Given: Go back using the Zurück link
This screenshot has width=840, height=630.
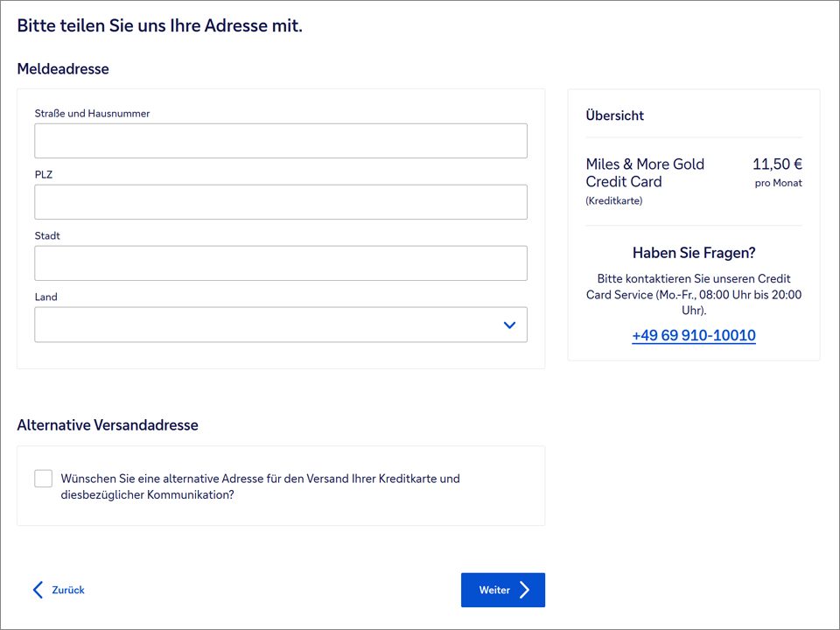Looking at the screenshot, I should tap(67, 590).
